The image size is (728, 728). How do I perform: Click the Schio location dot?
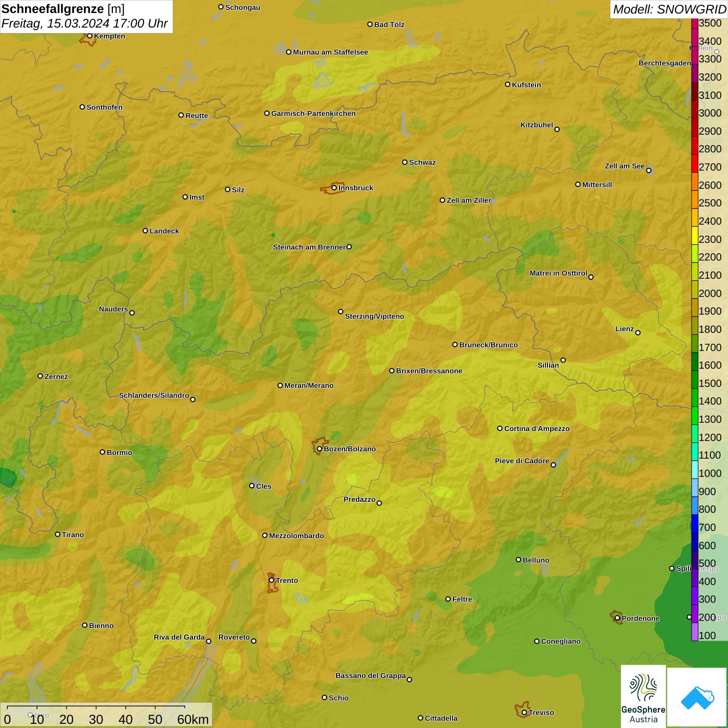tap(324, 698)
